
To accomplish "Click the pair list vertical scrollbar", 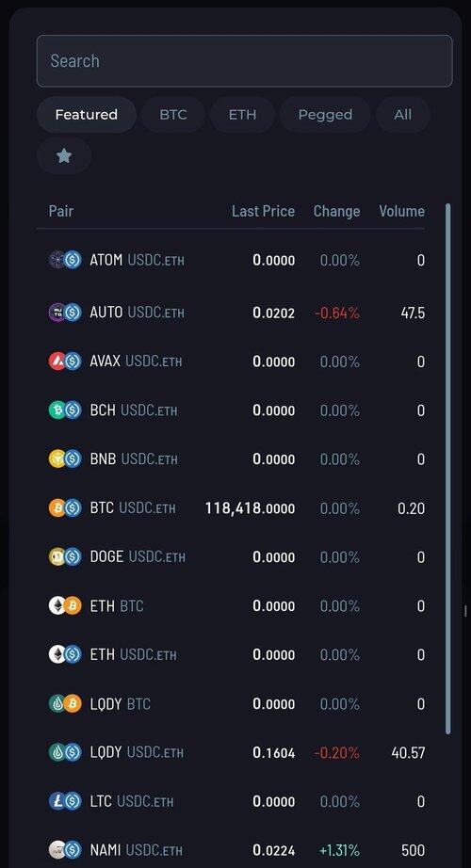I will pyautogui.click(x=447, y=469).
